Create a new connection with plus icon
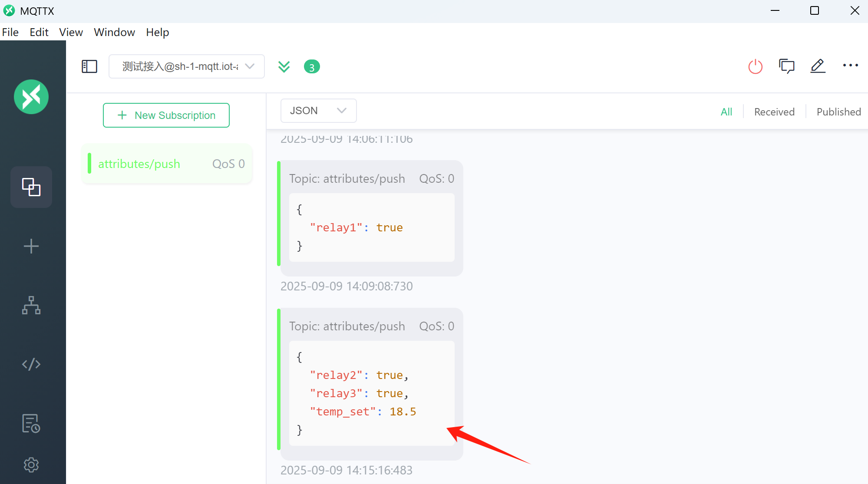The width and height of the screenshot is (868, 484). click(x=31, y=246)
